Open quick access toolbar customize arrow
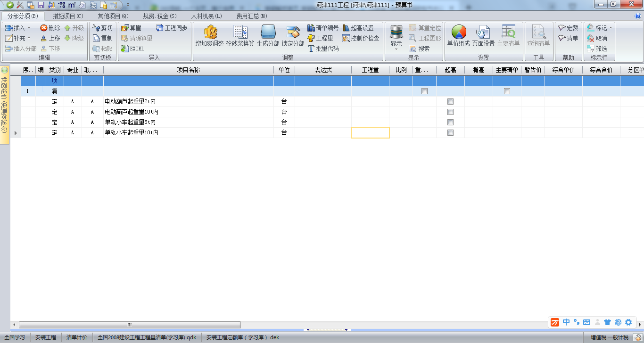644x343 pixels. (128, 5)
